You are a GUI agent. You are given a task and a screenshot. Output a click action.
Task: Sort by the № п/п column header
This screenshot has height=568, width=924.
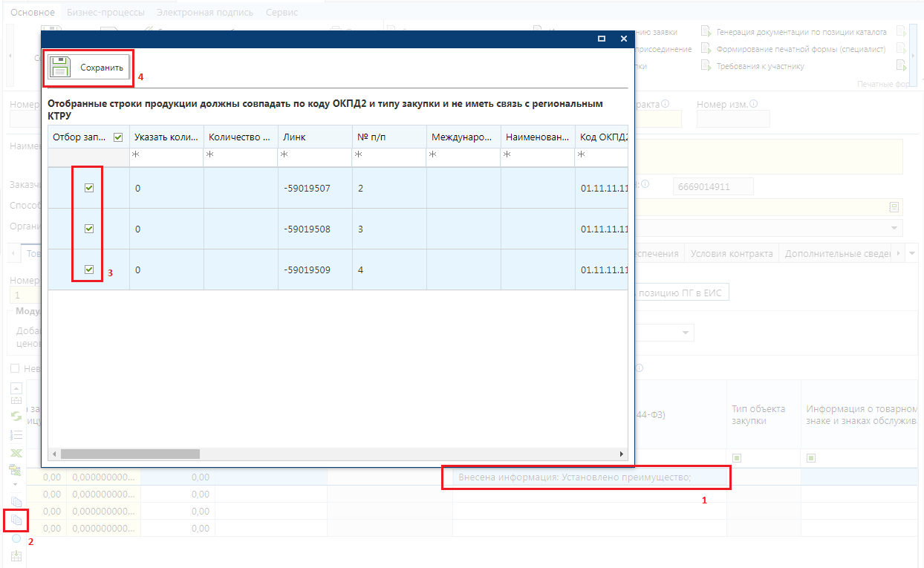click(x=389, y=137)
